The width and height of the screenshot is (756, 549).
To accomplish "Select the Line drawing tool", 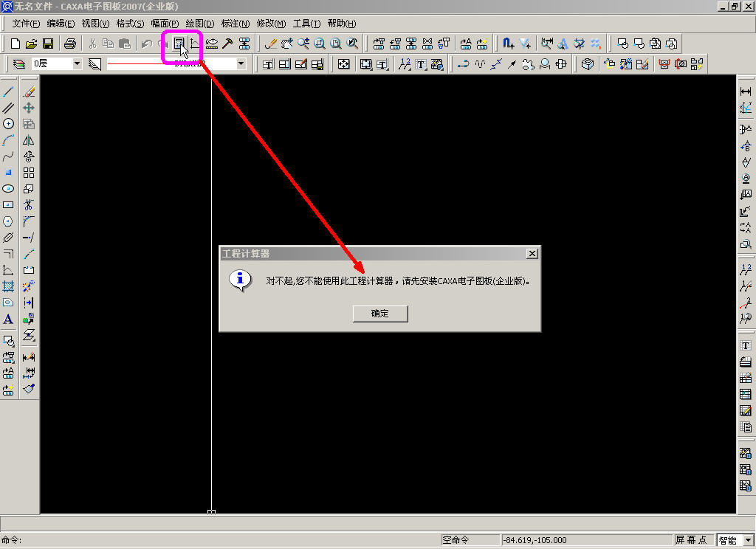I will (x=8, y=91).
